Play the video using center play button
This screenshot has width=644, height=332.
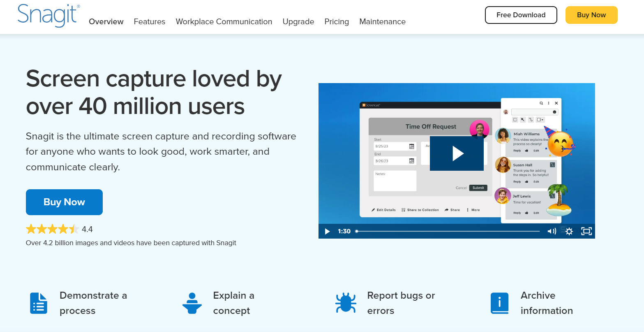[x=457, y=153]
